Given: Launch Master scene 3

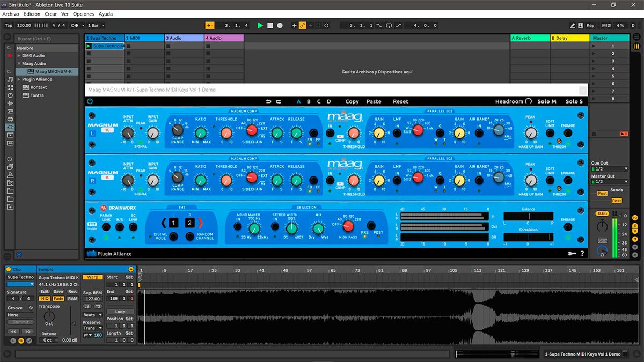Looking at the screenshot, I should 594,61.
